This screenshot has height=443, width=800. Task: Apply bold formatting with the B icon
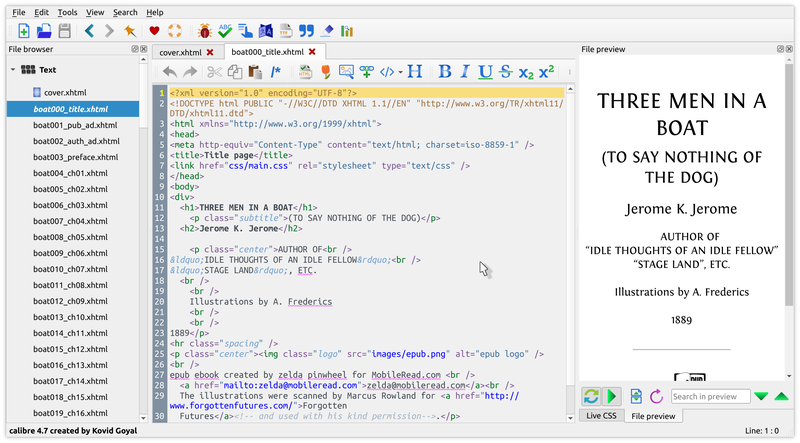click(445, 72)
